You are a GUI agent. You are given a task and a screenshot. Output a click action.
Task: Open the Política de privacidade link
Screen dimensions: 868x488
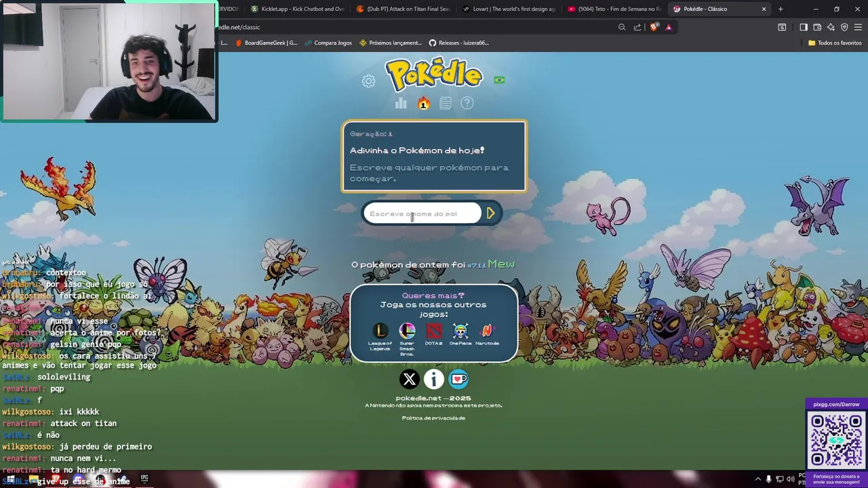(433, 418)
